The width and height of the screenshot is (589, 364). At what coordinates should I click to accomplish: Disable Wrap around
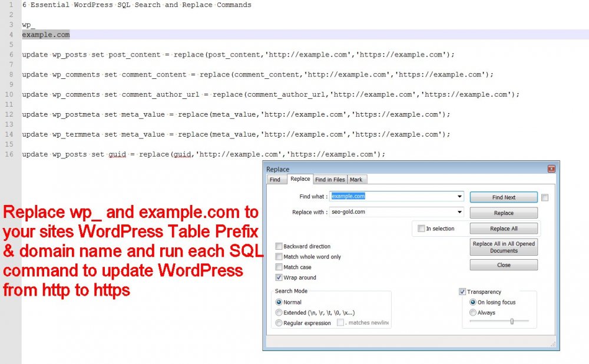(279, 277)
